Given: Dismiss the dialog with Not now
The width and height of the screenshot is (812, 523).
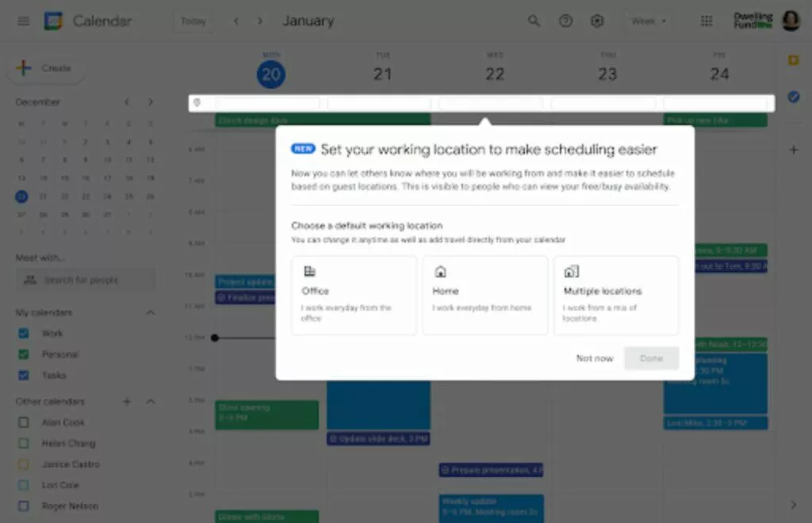Looking at the screenshot, I should (x=594, y=358).
